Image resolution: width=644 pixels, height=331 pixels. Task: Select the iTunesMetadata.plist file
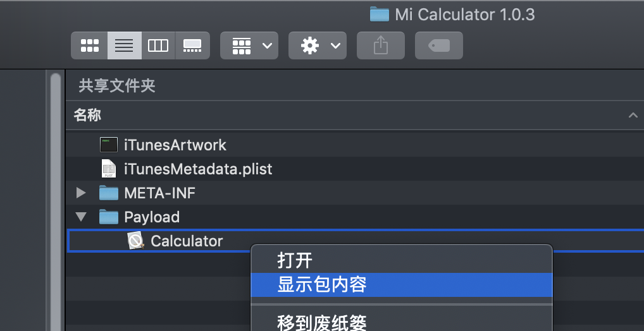[197, 169]
